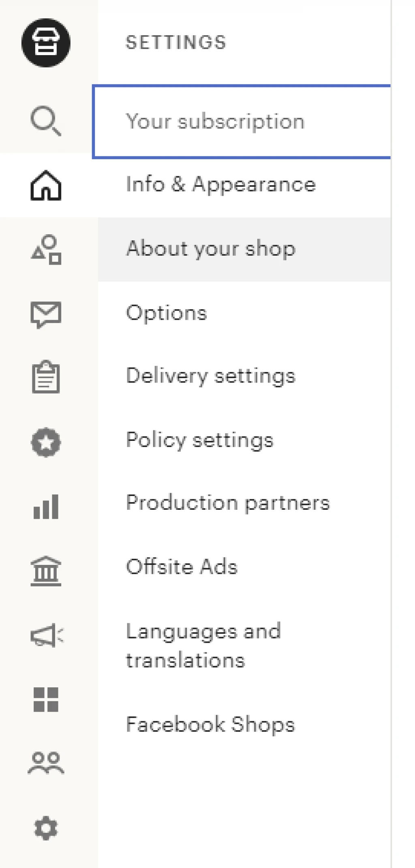Open listings shapes icon in sidebar
Screen dimensions: 415x868
click(46, 250)
